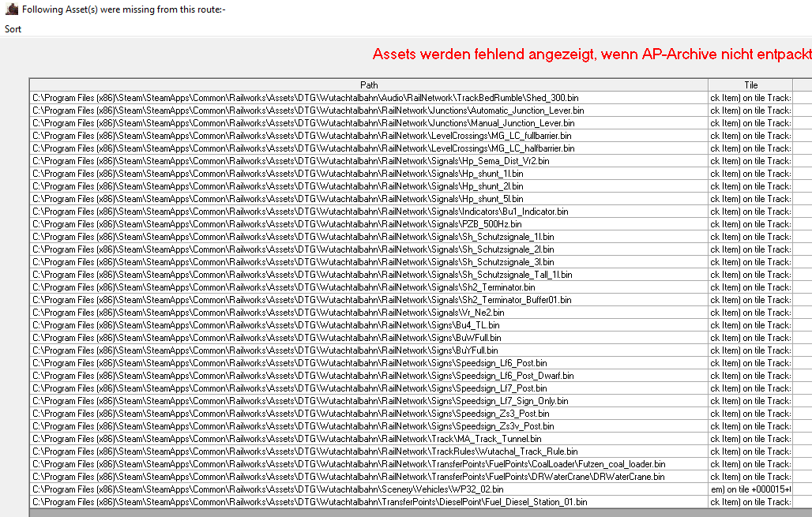812x517 pixels.
Task: Select the Sh_Schutzsignale_Tall_1l.bin row
Action: (369, 274)
